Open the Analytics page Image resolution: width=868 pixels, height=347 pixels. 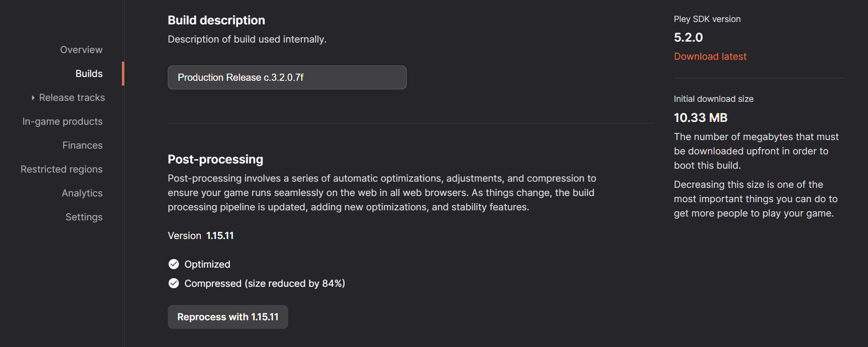[82, 193]
